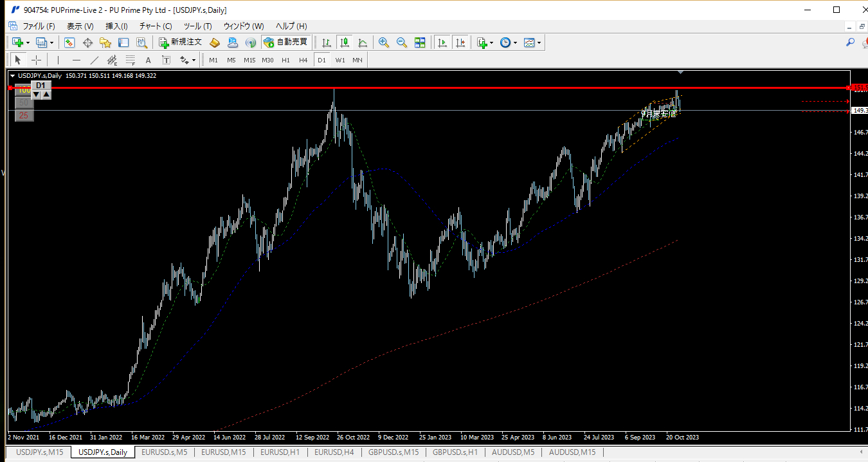The width and height of the screenshot is (868, 462).
Task: Select the Fibonacci retracement tool
Action: coord(131,60)
